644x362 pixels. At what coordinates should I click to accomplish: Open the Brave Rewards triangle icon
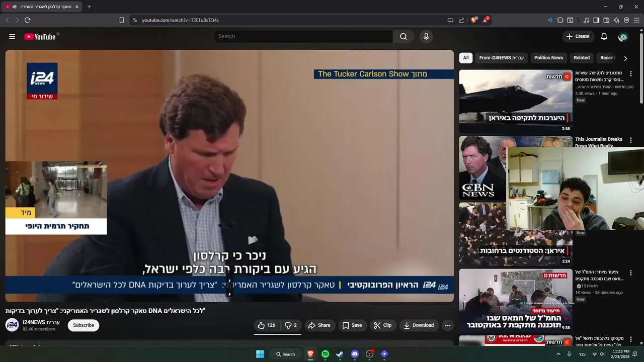(486, 20)
